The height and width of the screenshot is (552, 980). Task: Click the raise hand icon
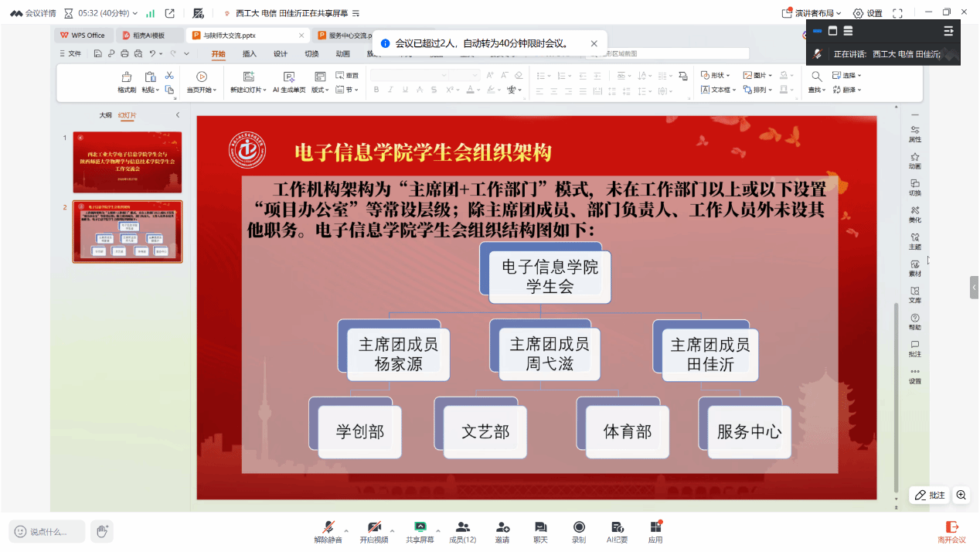pos(101,530)
